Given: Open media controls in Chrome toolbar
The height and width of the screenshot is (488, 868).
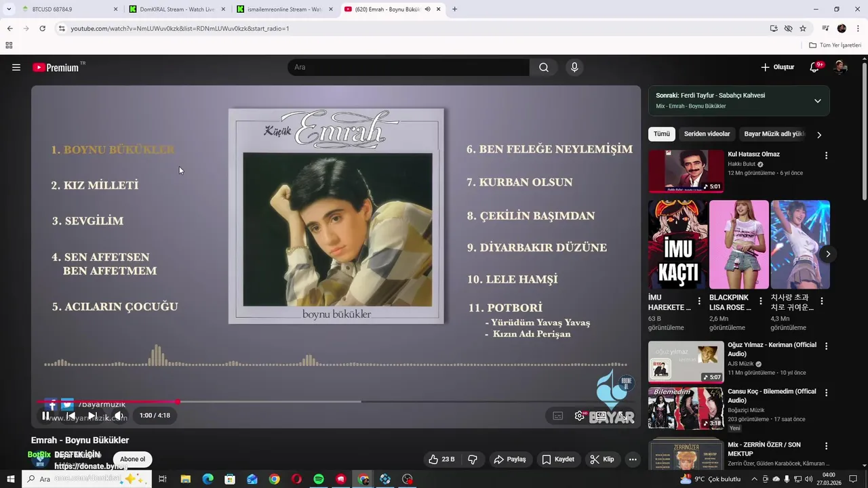Looking at the screenshot, I should pos(825,28).
